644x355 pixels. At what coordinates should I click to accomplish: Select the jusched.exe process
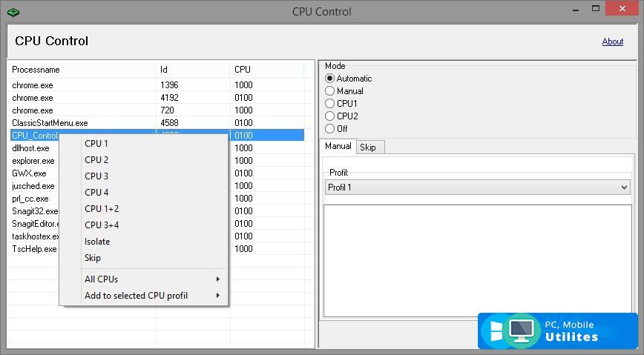pyautogui.click(x=33, y=186)
